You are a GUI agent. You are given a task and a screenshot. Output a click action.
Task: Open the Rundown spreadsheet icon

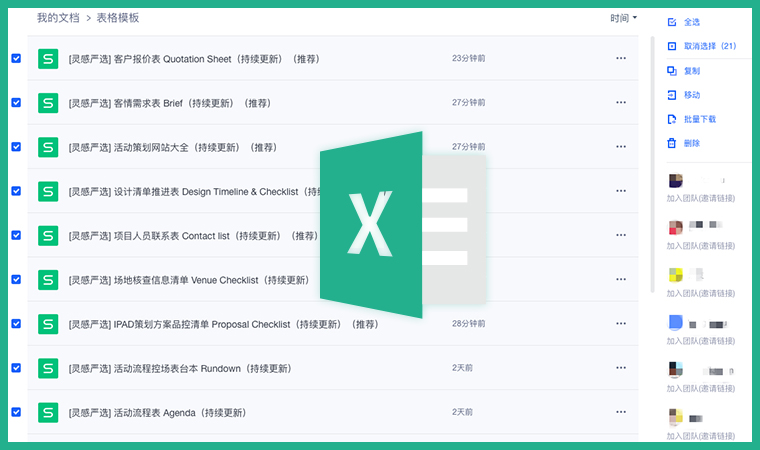coord(48,368)
